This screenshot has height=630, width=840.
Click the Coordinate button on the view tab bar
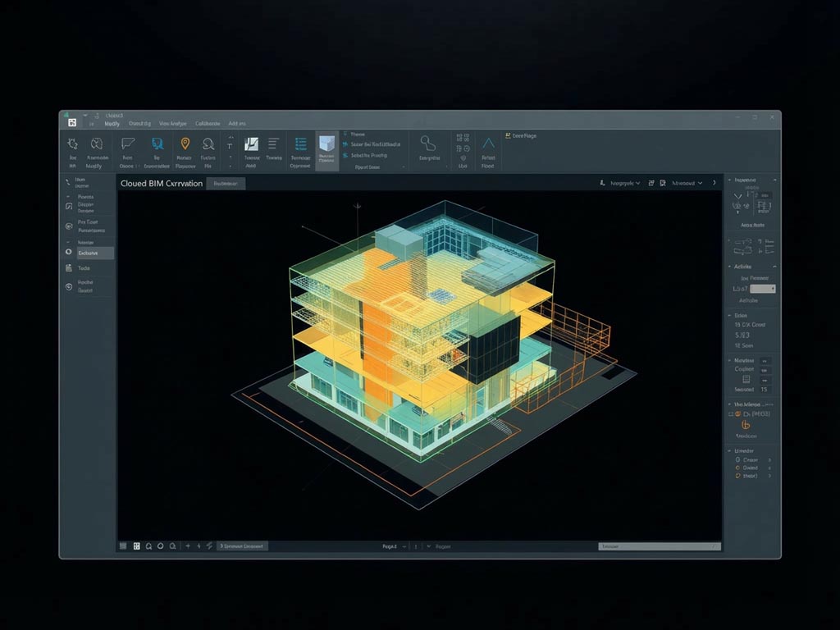pyautogui.click(x=226, y=184)
